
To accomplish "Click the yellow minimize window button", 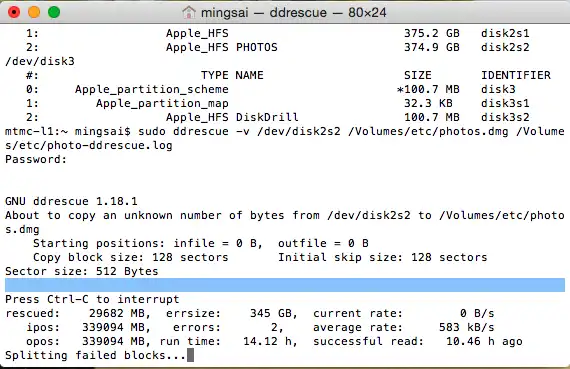I will click(x=34, y=12).
